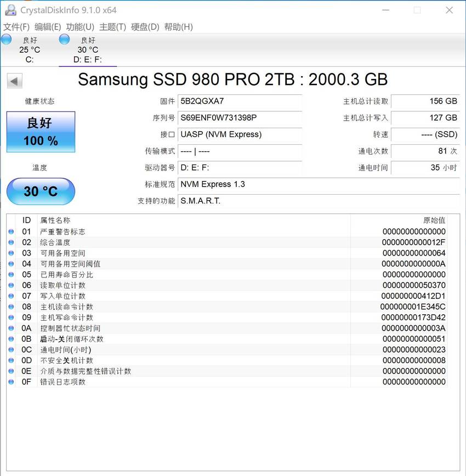The width and height of the screenshot is (466, 476).
Task: Select the C: drive status orb
Action: pyautogui.click(x=6, y=39)
